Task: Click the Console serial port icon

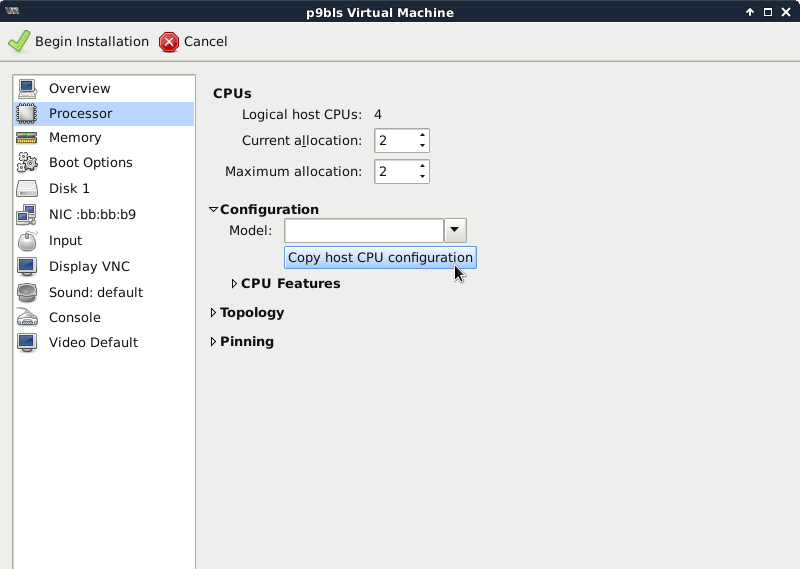Action: click(x=27, y=318)
